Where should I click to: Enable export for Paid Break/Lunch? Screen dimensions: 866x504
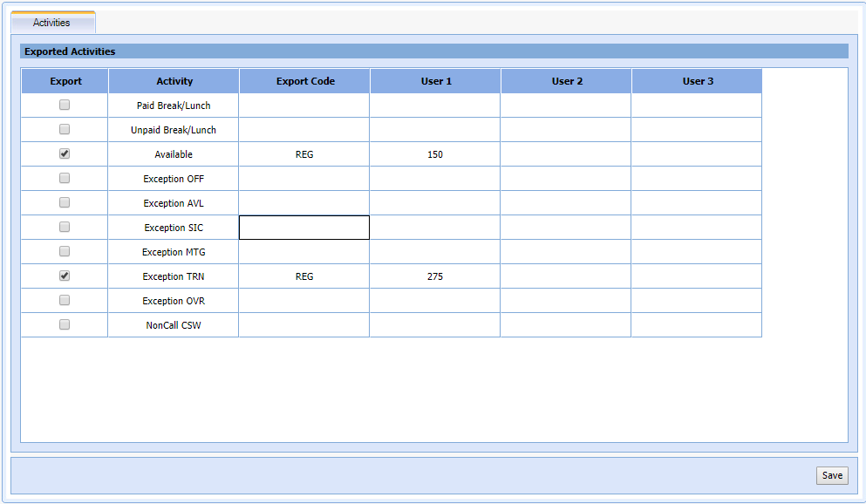click(65, 105)
